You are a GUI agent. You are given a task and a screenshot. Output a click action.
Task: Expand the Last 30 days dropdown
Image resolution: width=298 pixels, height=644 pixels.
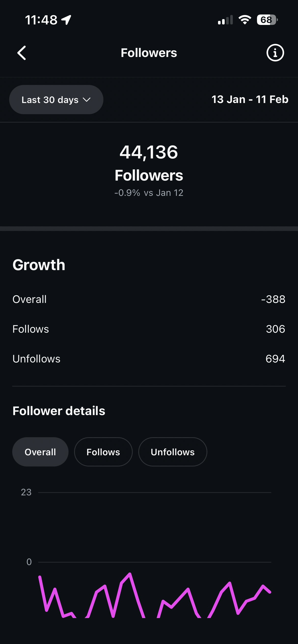pyautogui.click(x=56, y=100)
